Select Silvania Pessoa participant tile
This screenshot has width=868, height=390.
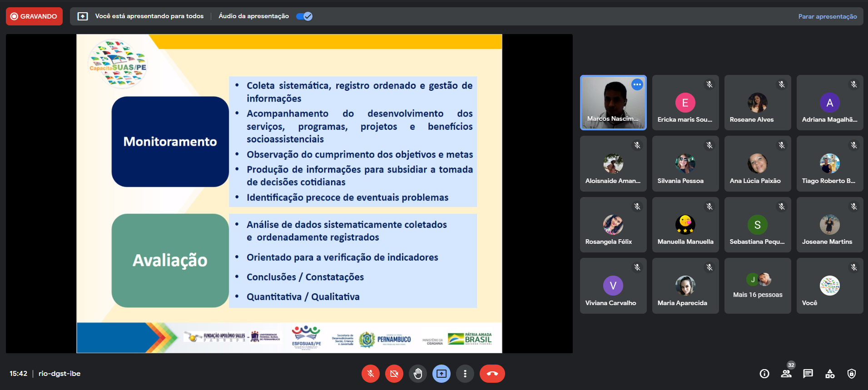[685, 163]
